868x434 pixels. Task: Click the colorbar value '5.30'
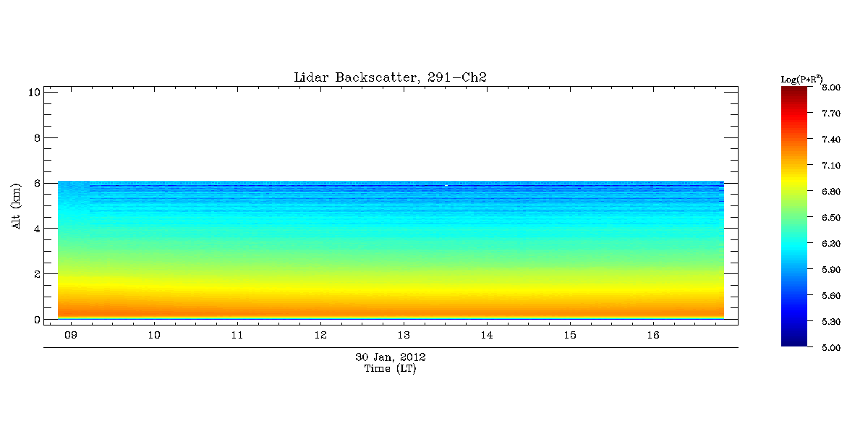click(x=830, y=322)
